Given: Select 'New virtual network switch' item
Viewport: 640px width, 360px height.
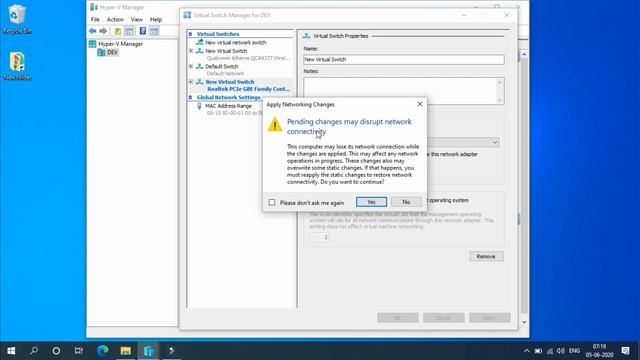Looking at the screenshot, I should [236, 42].
